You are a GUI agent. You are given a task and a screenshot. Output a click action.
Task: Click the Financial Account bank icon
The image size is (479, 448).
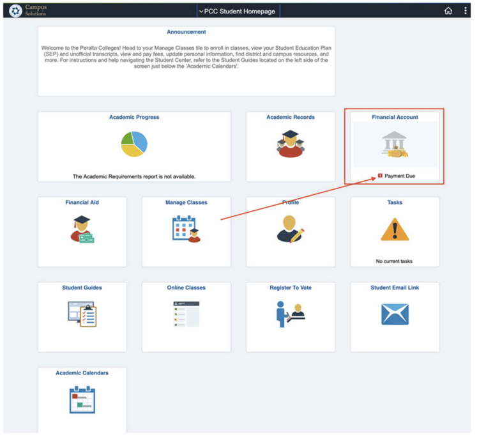click(395, 144)
